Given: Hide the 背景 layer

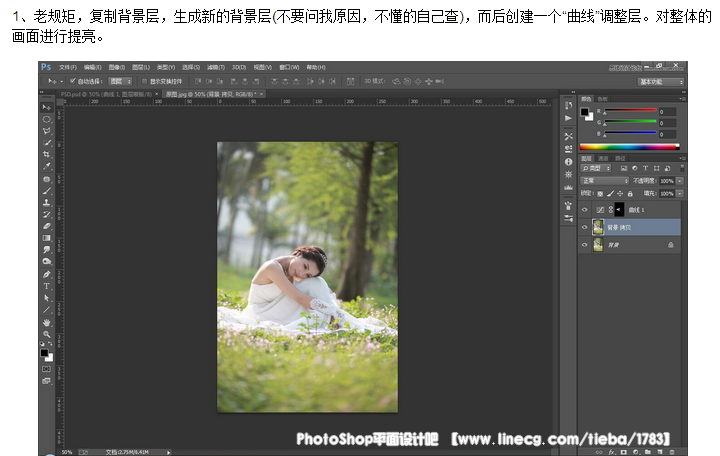Looking at the screenshot, I should [585, 245].
